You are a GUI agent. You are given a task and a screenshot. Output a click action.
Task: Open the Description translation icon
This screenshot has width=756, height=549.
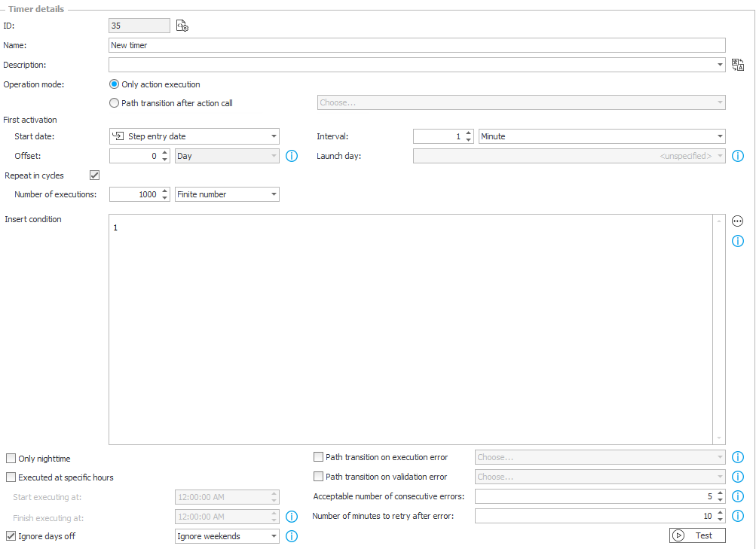[x=738, y=65]
